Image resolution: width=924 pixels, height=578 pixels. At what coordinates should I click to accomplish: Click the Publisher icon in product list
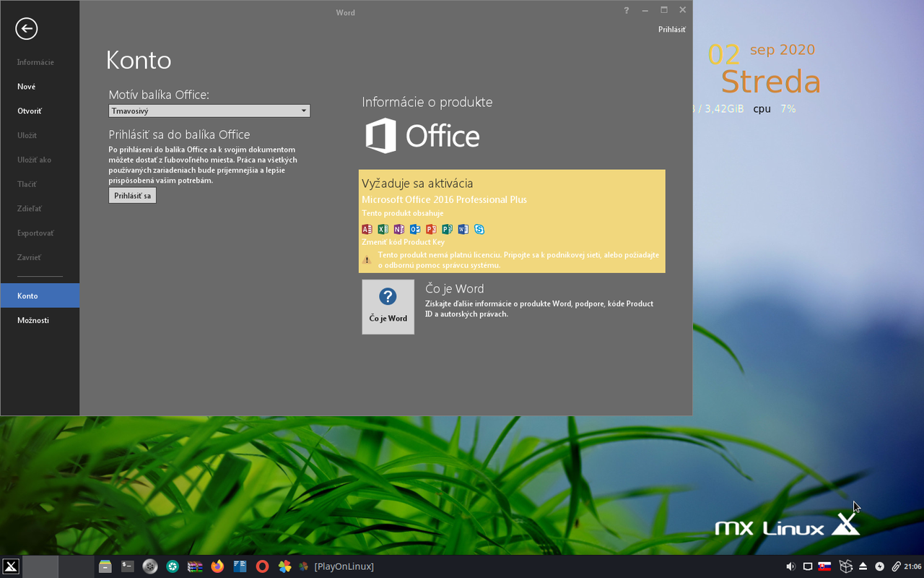click(447, 229)
